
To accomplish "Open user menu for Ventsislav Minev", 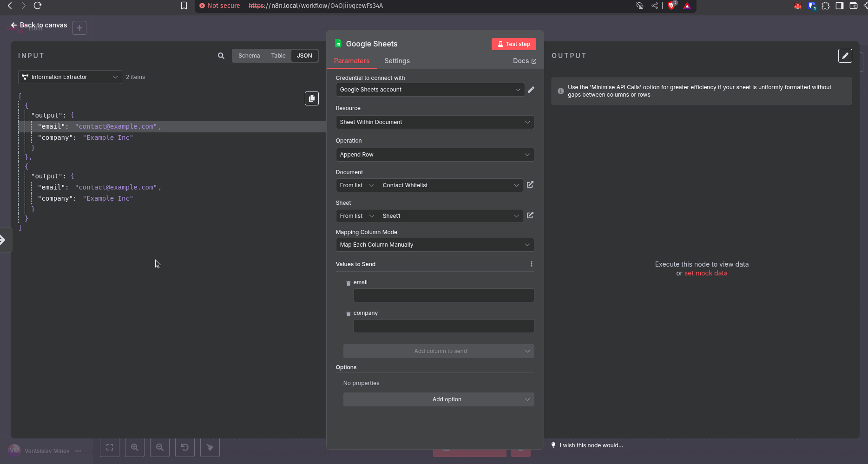I will [x=78, y=451].
